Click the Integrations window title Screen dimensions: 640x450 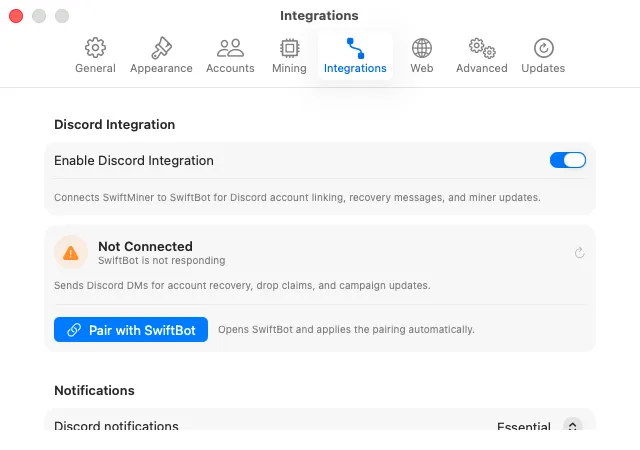(x=319, y=16)
